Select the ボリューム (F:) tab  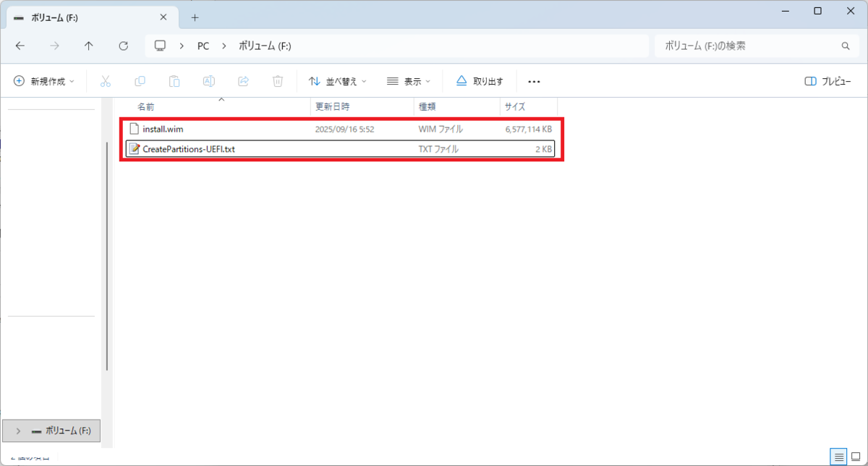coord(92,17)
